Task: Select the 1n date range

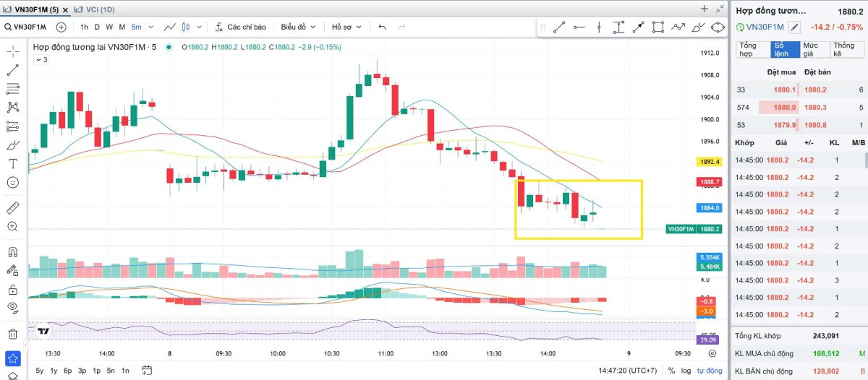Action: click(x=125, y=371)
